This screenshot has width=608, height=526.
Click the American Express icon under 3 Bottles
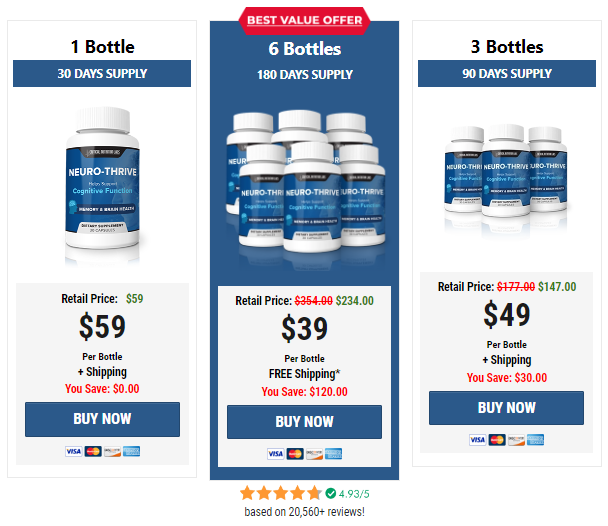(535, 440)
